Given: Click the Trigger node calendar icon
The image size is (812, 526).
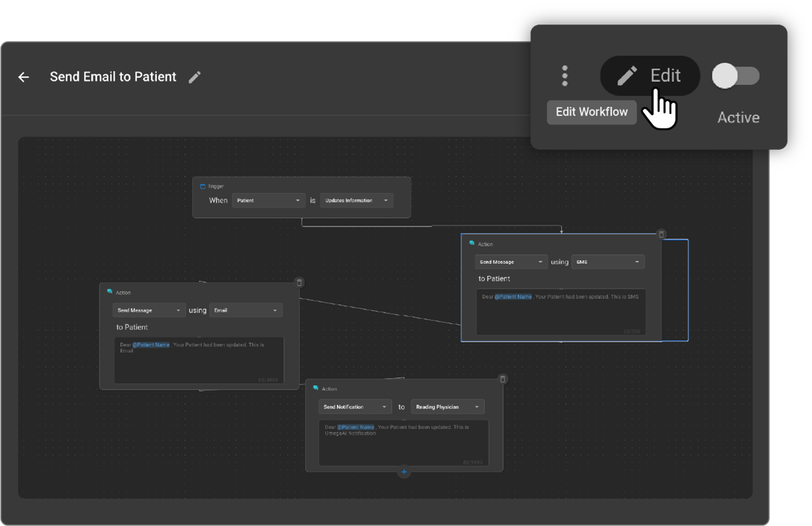Looking at the screenshot, I should point(202,187).
